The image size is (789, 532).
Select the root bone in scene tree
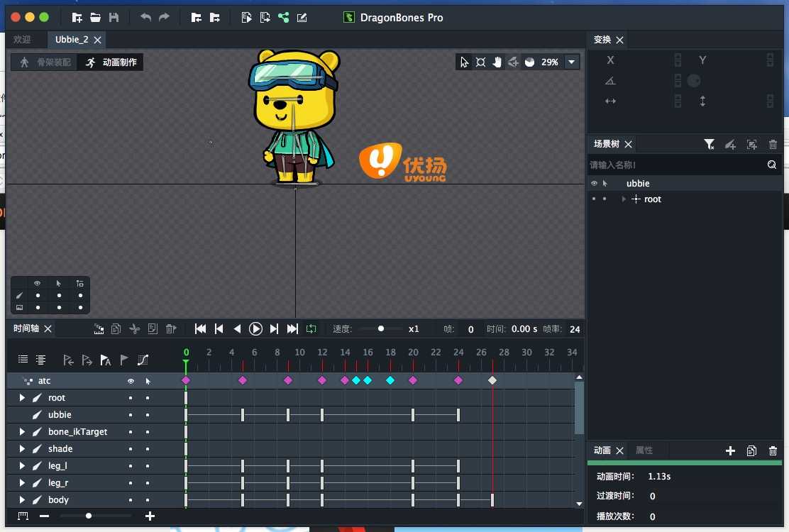653,199
